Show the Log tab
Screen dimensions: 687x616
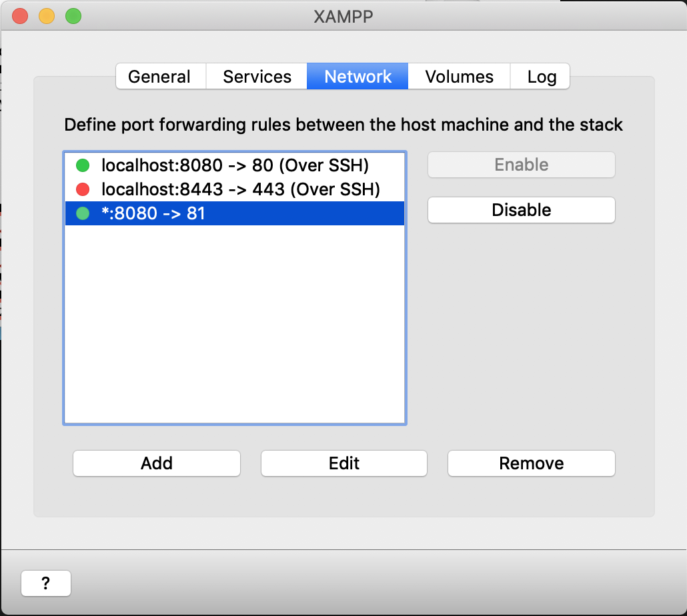tap(540, 77)
